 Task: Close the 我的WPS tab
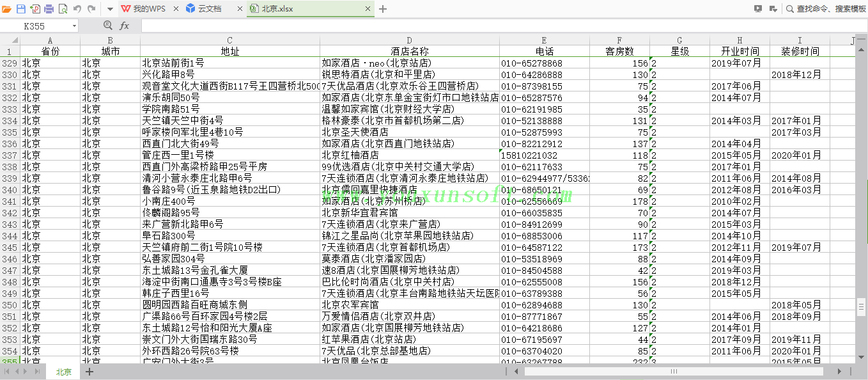pos(176,9)
